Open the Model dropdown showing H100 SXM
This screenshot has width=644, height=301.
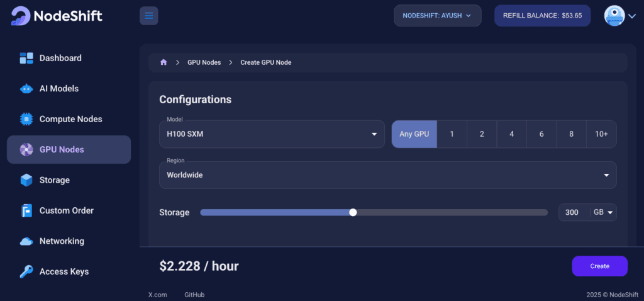click(272, 134)
